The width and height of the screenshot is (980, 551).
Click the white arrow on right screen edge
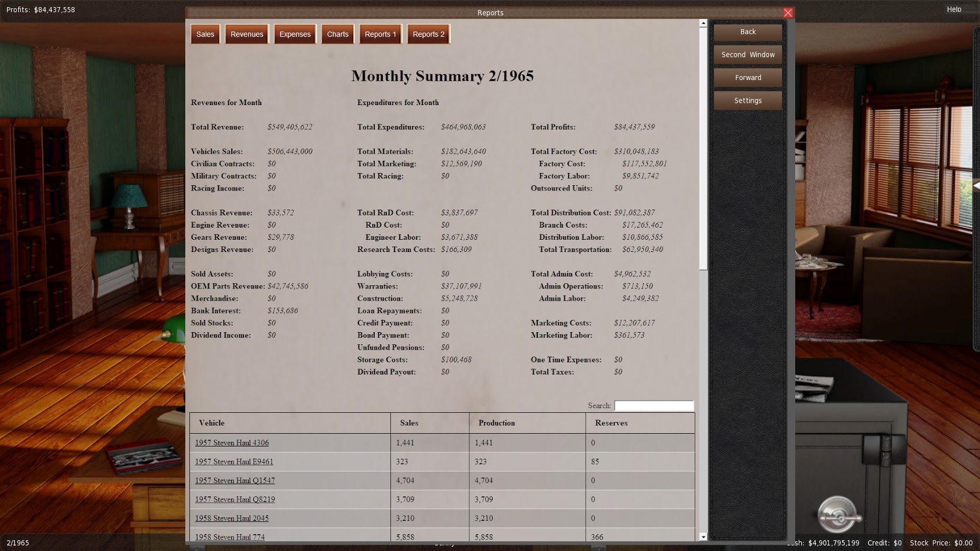point(977,186)
